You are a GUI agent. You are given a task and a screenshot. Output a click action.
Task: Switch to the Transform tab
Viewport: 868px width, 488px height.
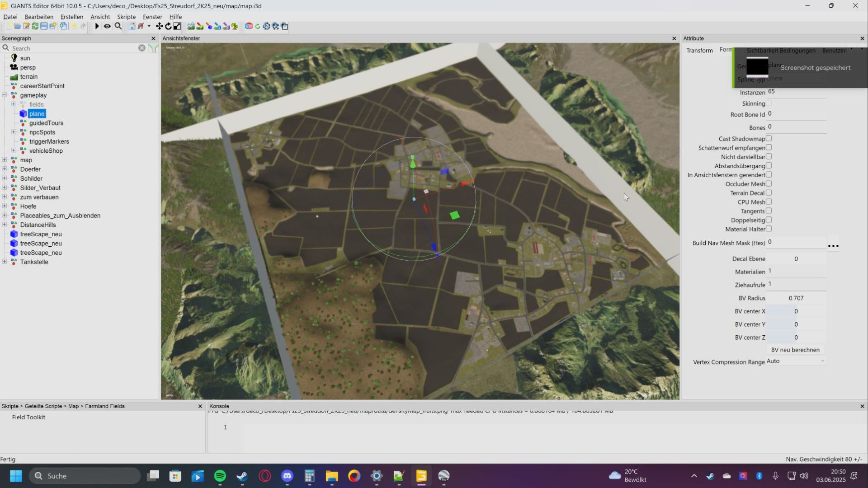click(x=699, y=50)
